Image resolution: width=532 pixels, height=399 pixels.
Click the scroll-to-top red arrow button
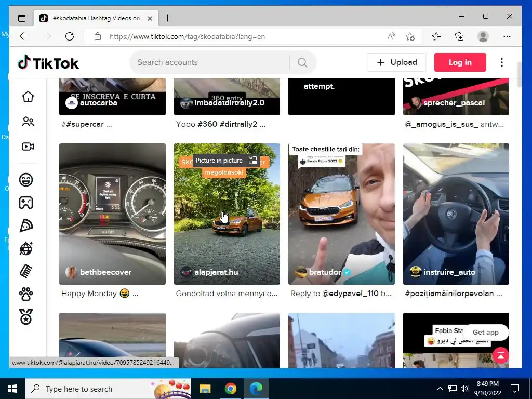[x=500, y=355]
